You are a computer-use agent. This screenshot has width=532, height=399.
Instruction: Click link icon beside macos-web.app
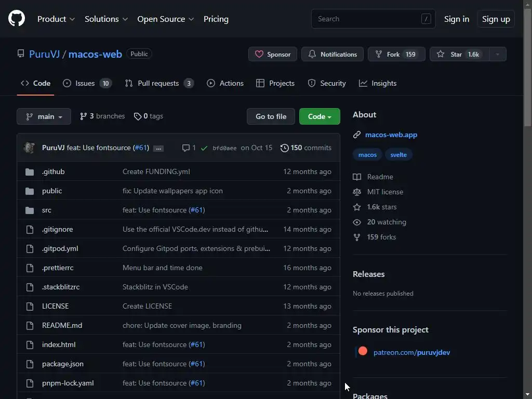(x=356, y=135)
